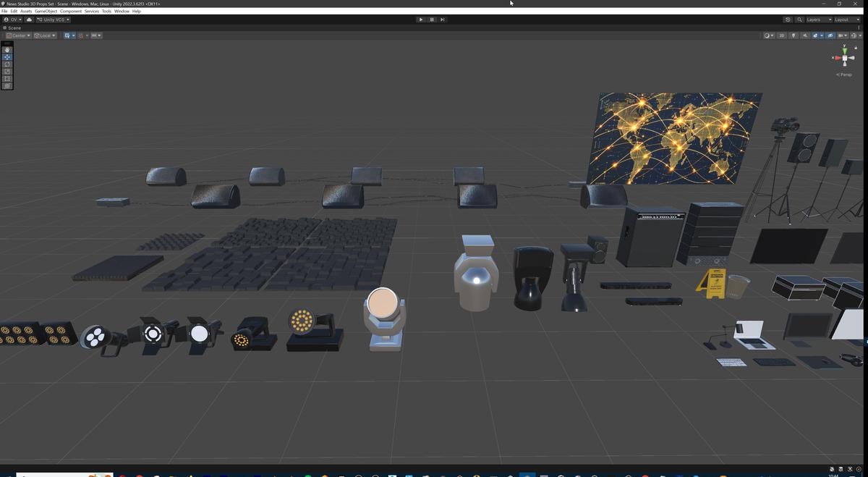Open the Component menu

pos(71,12)
